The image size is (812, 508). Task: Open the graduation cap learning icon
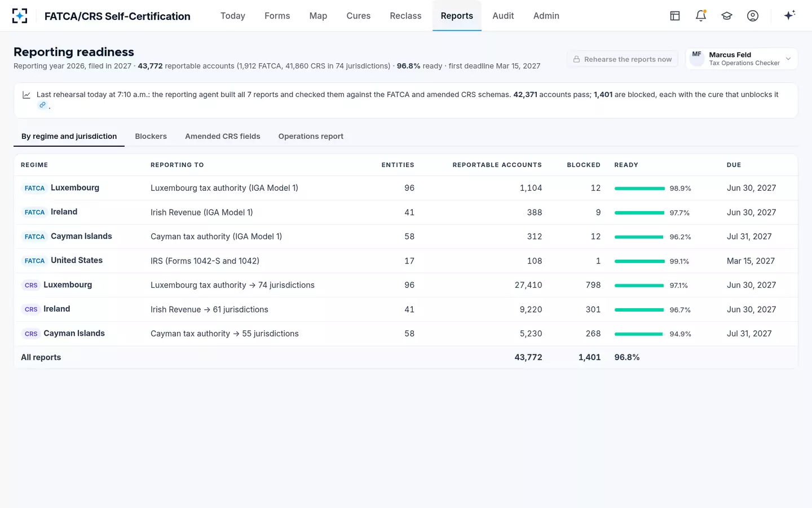tap(727, 16)
